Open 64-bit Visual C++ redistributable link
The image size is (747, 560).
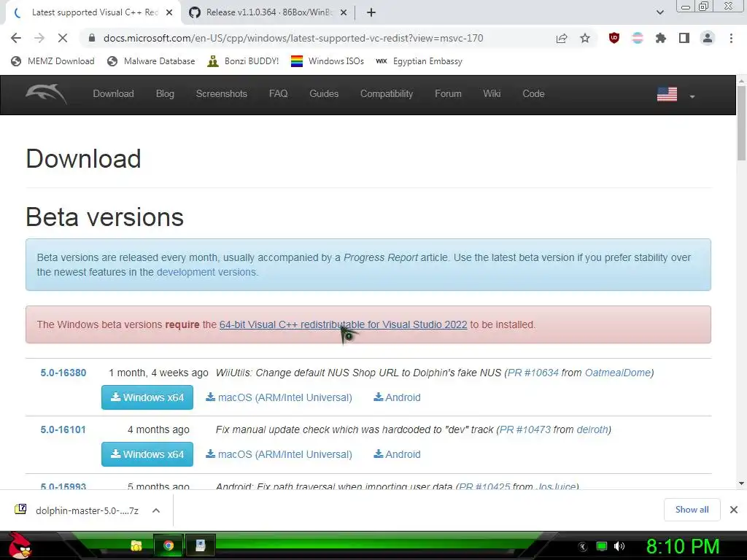(x=343, y=324)
